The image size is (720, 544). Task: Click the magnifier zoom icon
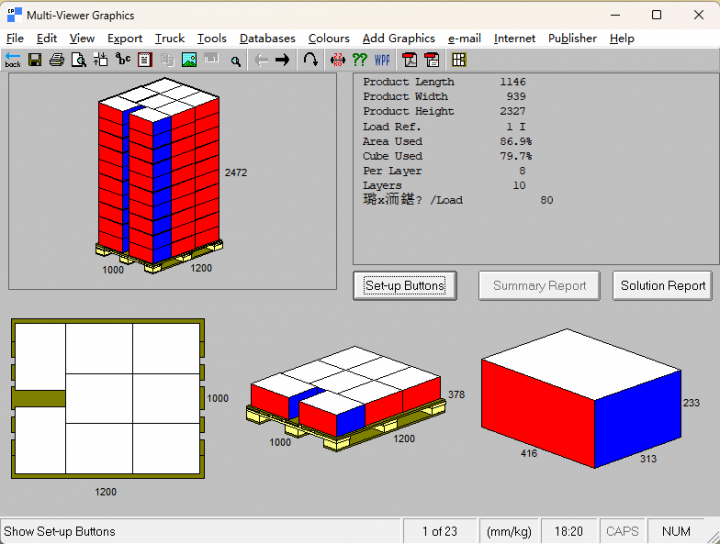click(x=235, y=61)
